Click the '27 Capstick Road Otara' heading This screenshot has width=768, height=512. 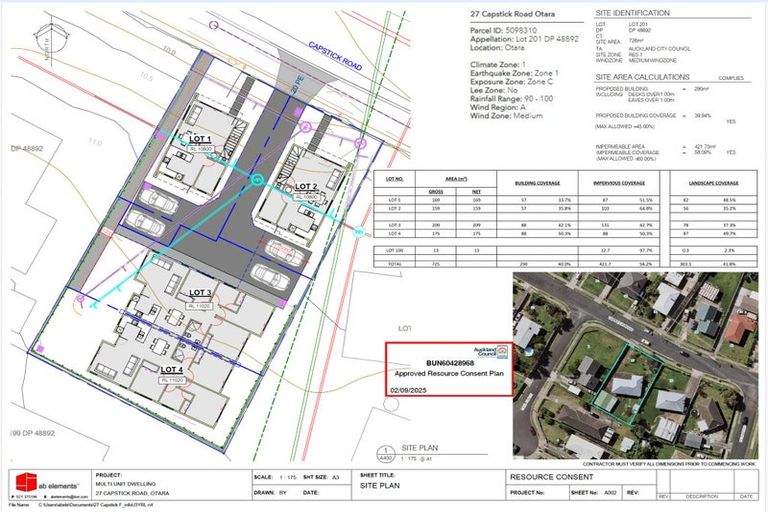(x=512, y=14)
